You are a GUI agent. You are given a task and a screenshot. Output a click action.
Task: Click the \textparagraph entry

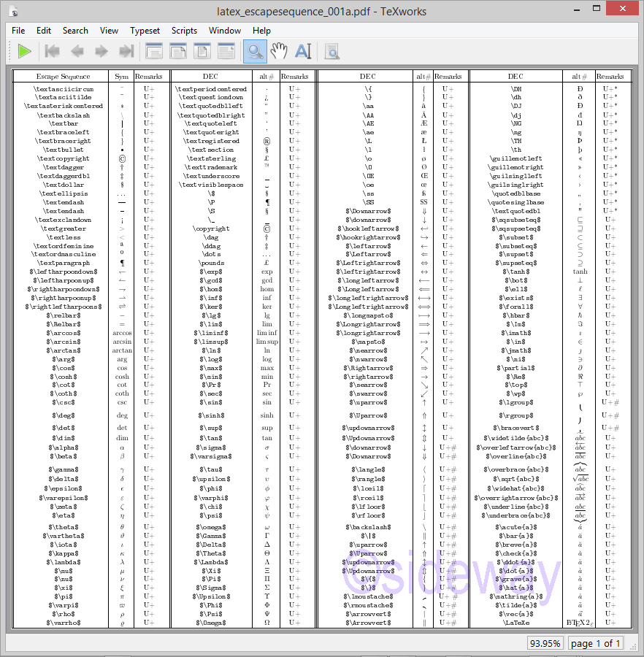[x=64, y=263]
